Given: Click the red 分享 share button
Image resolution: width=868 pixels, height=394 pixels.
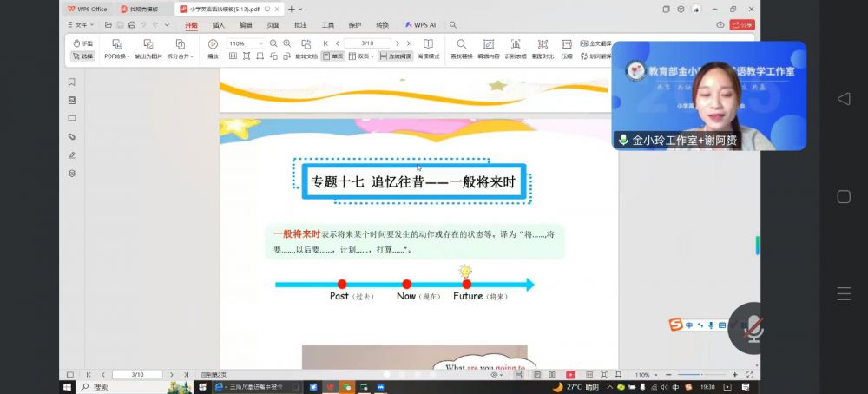Looking at the screenshot, I should pos(742,25).
